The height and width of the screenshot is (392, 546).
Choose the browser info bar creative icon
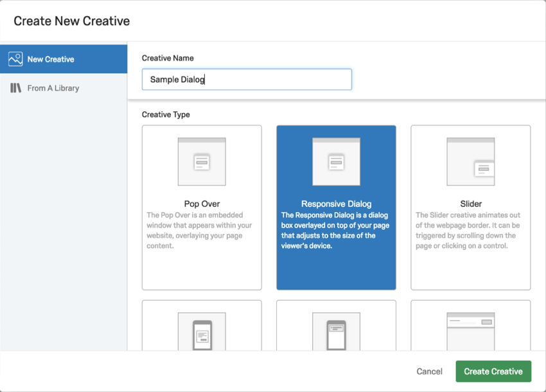(470, 332)
